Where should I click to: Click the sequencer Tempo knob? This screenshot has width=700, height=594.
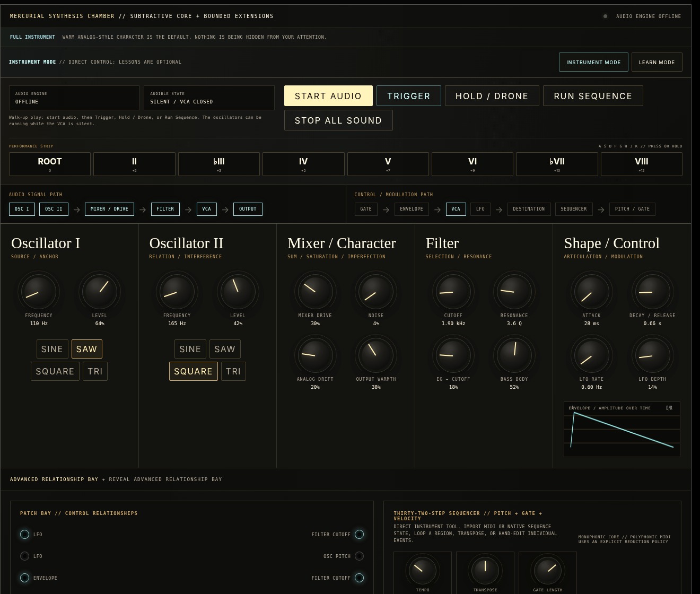click(x=423, y=570)
